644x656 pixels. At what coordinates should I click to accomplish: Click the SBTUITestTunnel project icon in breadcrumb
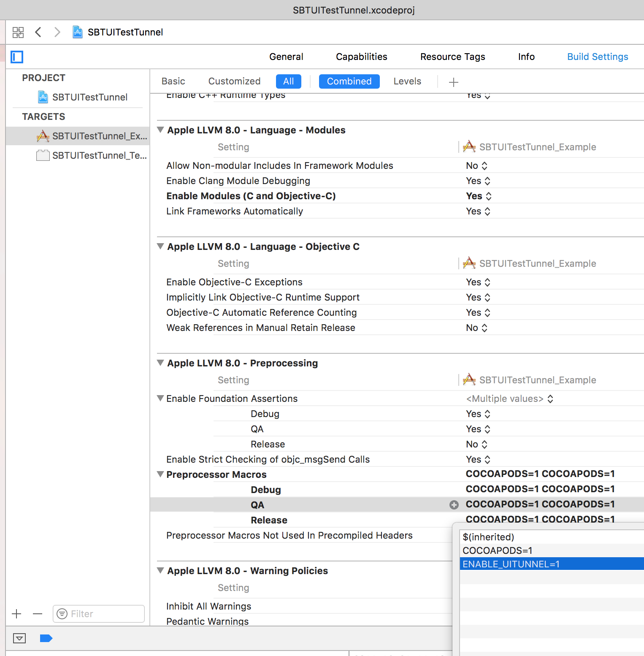[x=77, y=32]
